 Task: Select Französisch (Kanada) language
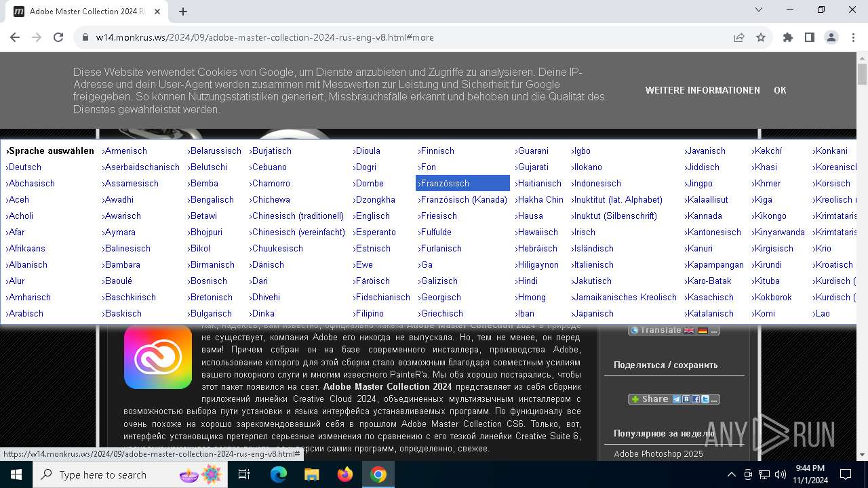click(x=462, y=199)
